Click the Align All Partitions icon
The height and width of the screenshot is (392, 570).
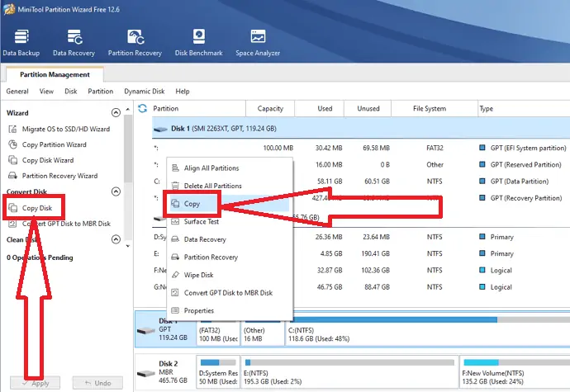tap(175, 168)
